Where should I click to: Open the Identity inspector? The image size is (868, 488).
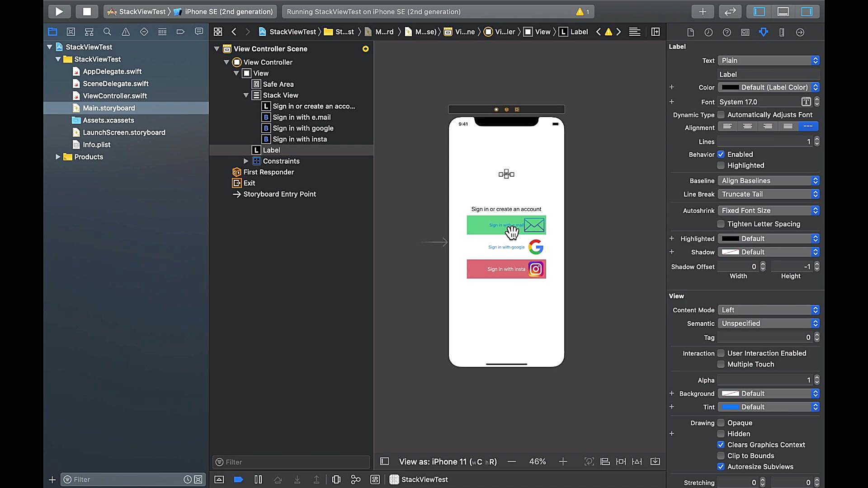point(745,32)
